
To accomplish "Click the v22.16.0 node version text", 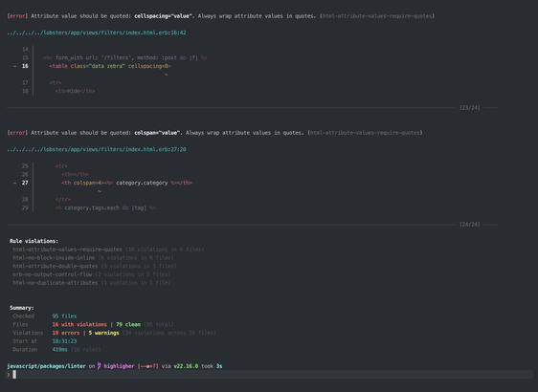I will [186, 366].
